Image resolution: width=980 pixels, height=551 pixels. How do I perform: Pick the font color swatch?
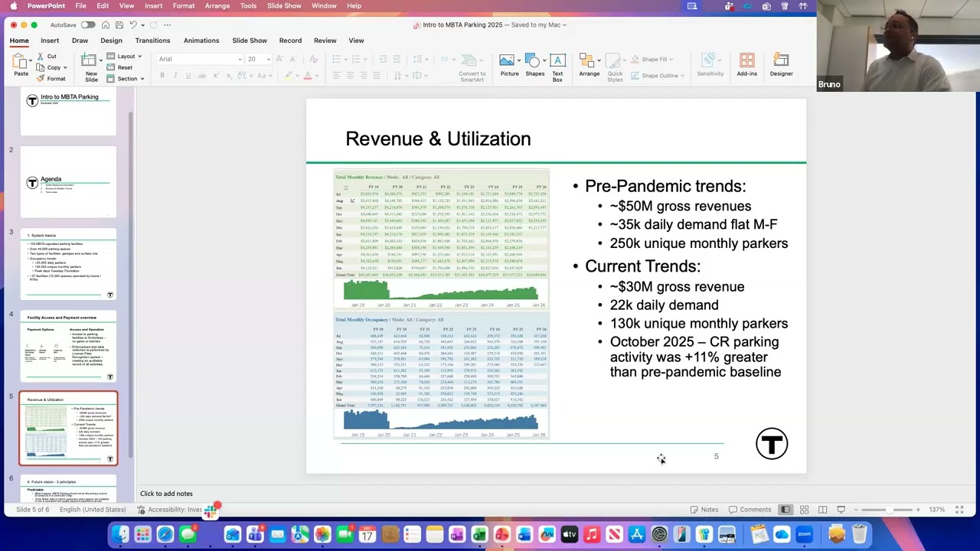[308, 75]
